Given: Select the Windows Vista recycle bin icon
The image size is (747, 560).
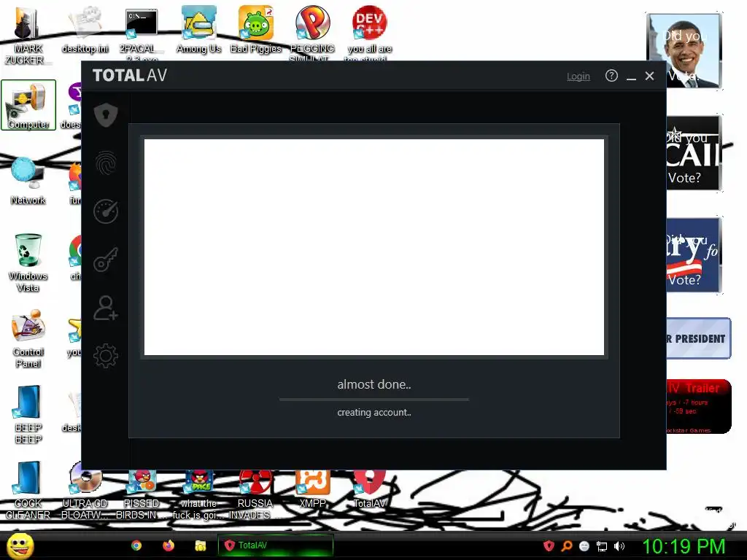Looking at the screenshot, I should point(28,262).
